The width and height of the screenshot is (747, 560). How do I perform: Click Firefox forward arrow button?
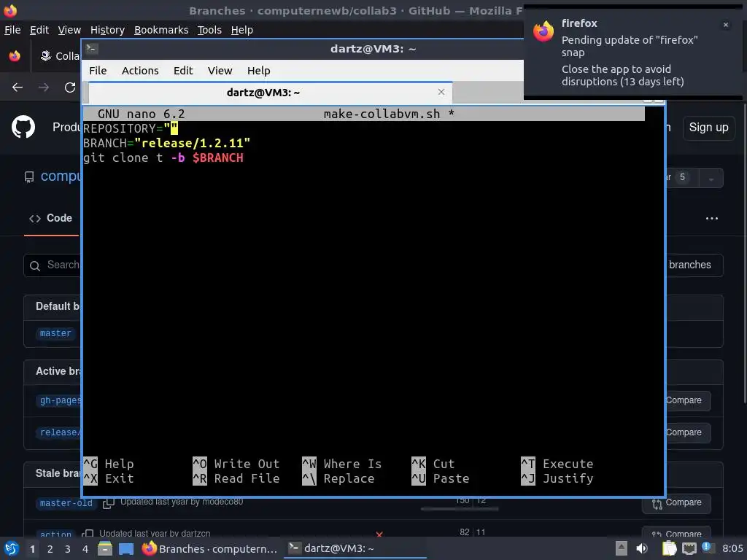(x=43, y=87)
